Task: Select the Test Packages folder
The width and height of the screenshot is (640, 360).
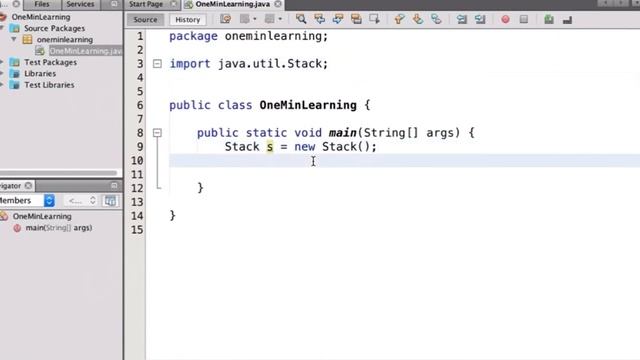Action: coord(50,62)
